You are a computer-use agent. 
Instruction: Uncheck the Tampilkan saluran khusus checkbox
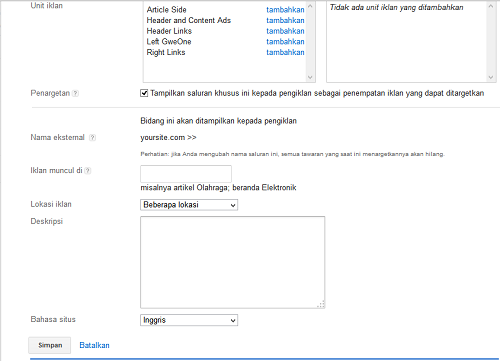(144, 93)
